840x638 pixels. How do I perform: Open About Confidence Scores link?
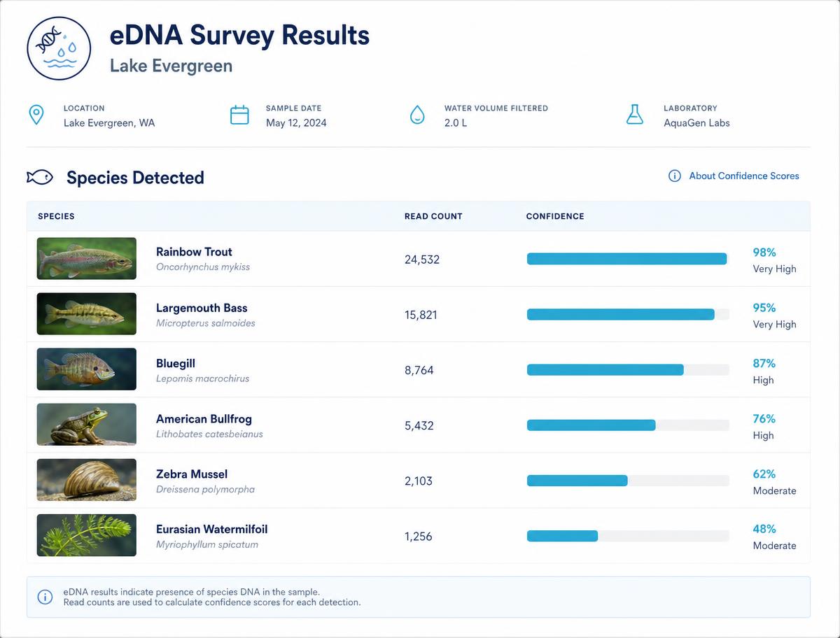[x=744, y=176]
